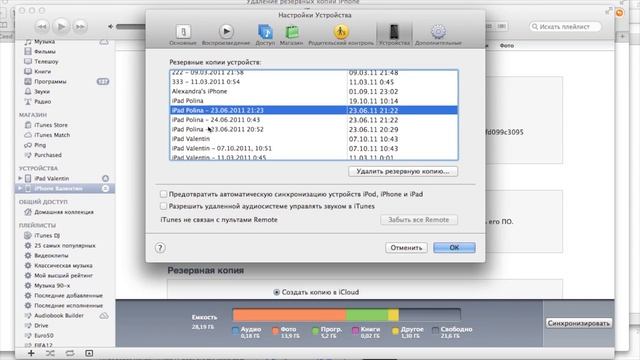The image size is (640, 360).
Task: Select iPad Polina – 23.06.2011 21:23 backup
Action: [313, 110]
